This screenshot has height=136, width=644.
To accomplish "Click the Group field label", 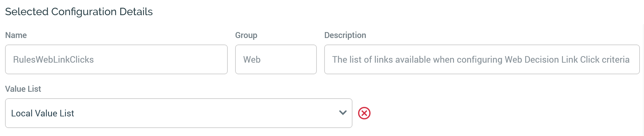I will point(246,35).
